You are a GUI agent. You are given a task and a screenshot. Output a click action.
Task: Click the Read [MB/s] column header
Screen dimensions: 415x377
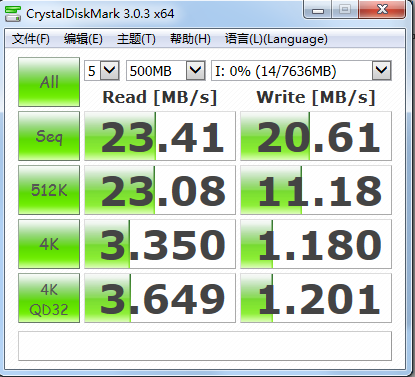tap(160, 98)
